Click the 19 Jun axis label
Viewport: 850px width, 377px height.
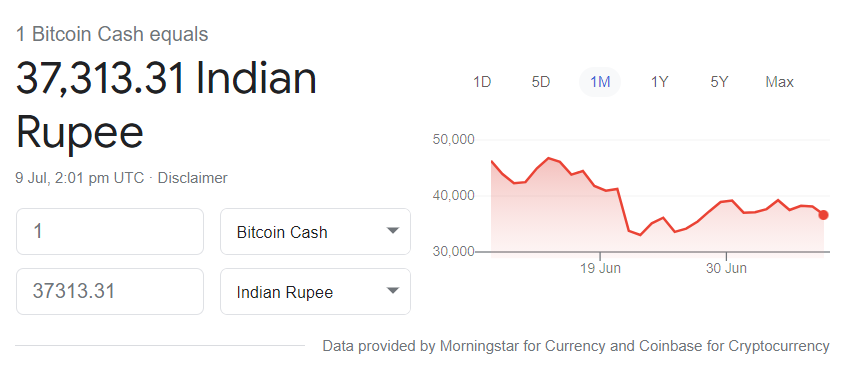point(602,268)
